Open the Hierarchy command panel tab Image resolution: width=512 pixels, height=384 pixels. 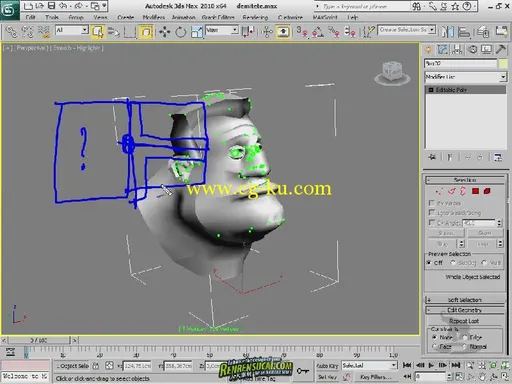pyautogui.click(x=457, y=50)
